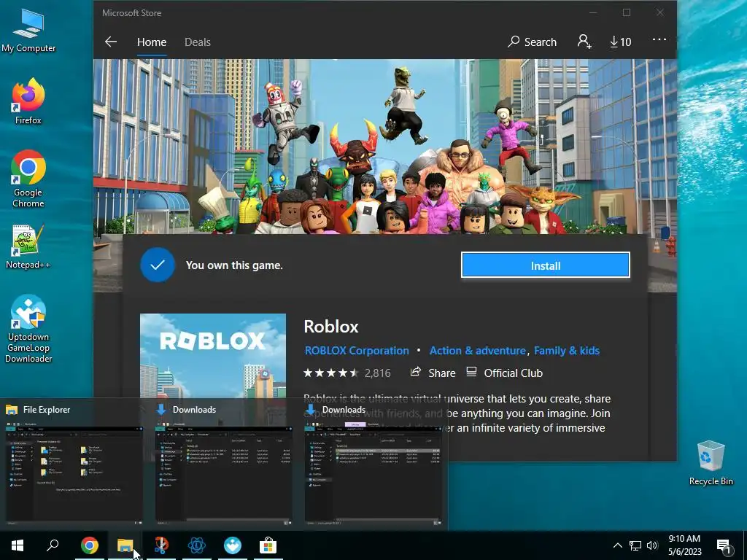The width and height of the screenshot is (747, 560).
Task: Click File Explorer taskbar icon
Action: pyautogui.click(x=125, y=545)
